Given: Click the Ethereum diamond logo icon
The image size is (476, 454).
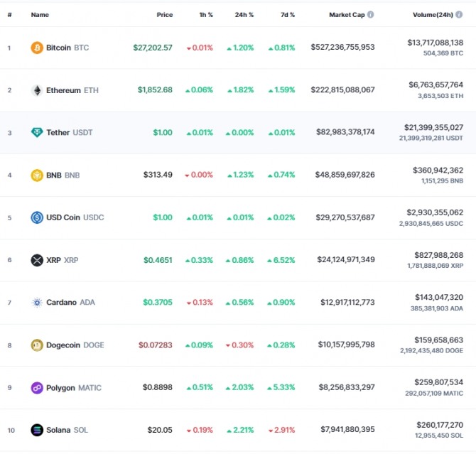Looking at the screenshot, I should click(x=37, y=90).
